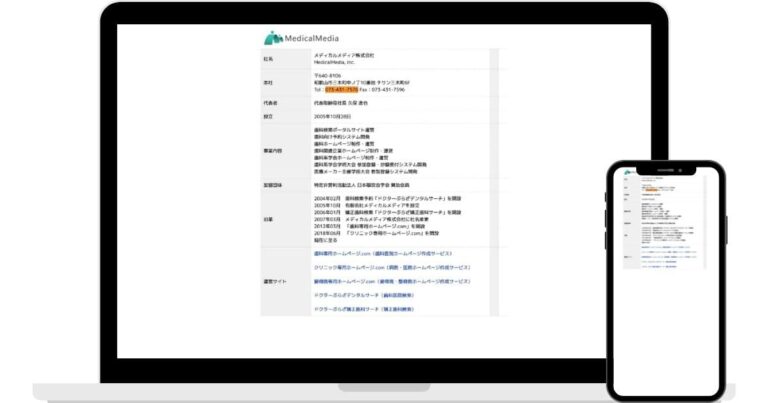Viewport: 768px width, 403px height.
Task: Click the 代表者 row label
Action: [270, 103]
